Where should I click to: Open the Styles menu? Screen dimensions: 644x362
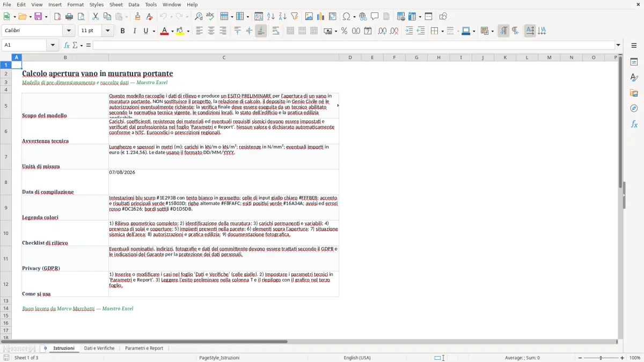click(97, 4)
